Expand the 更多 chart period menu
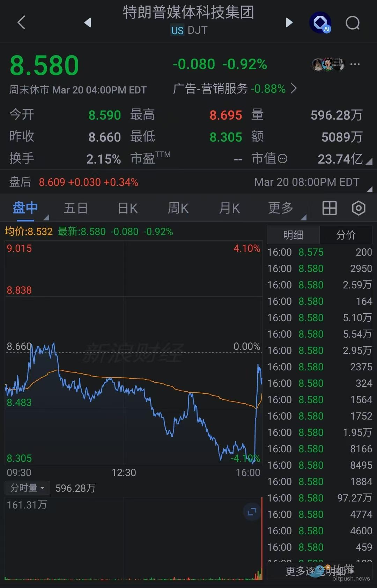 tap(281, 208)
